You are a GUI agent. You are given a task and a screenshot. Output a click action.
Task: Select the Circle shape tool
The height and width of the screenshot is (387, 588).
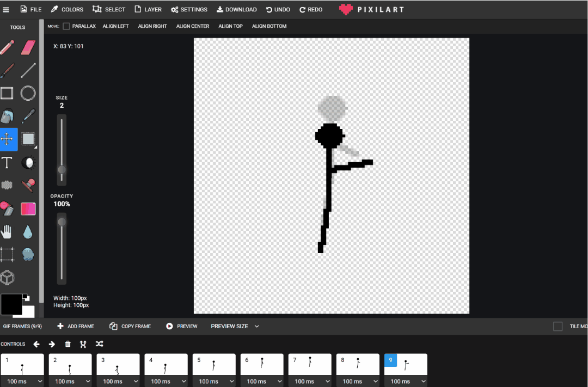coord(28,93)
